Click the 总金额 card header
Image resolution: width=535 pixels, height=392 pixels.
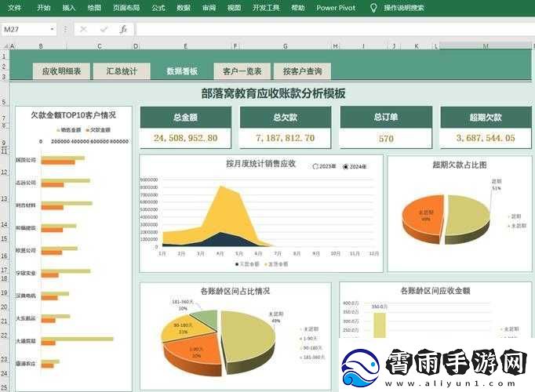tap(186, 118)
